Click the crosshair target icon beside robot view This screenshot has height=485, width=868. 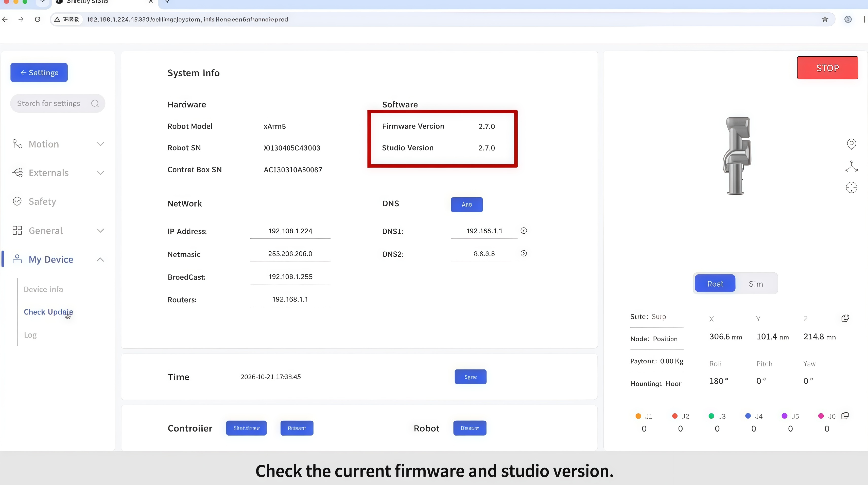coord(852,188)
